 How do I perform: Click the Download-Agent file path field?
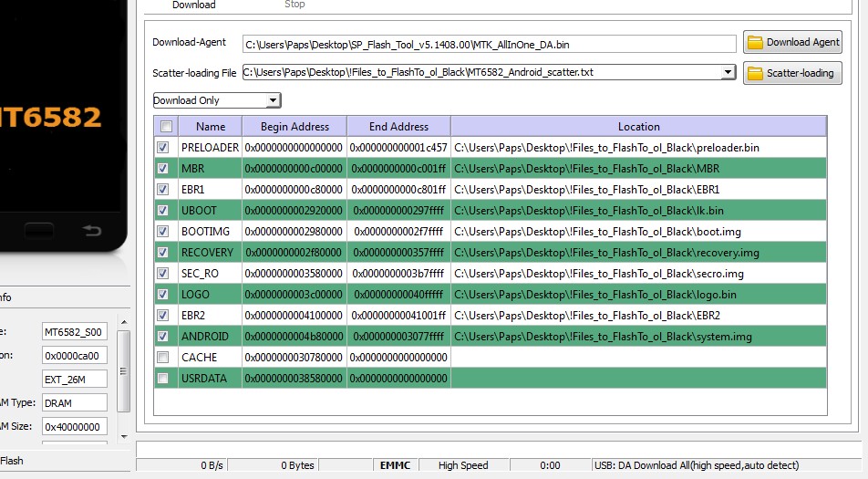pyautogui.click(x=489, y=44)
